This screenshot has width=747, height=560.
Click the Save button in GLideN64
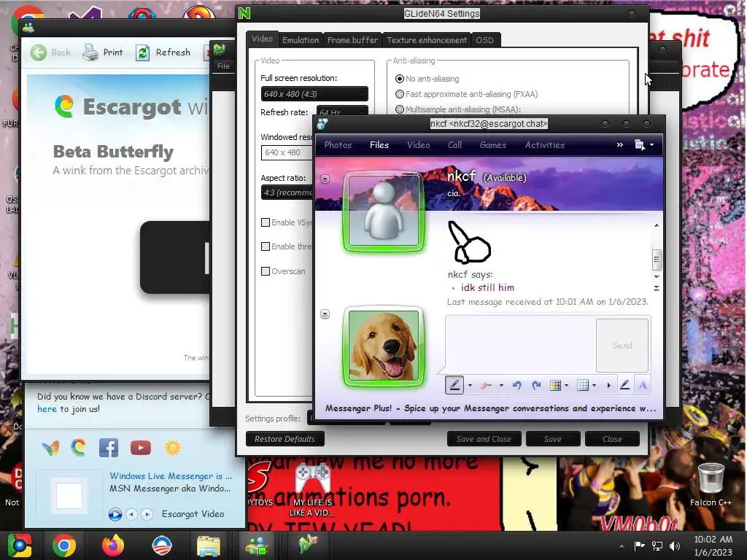pyautogui.click(x=553, y=439)
